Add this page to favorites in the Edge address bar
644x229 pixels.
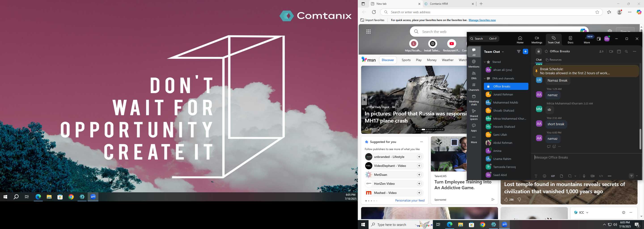[597, 12]
